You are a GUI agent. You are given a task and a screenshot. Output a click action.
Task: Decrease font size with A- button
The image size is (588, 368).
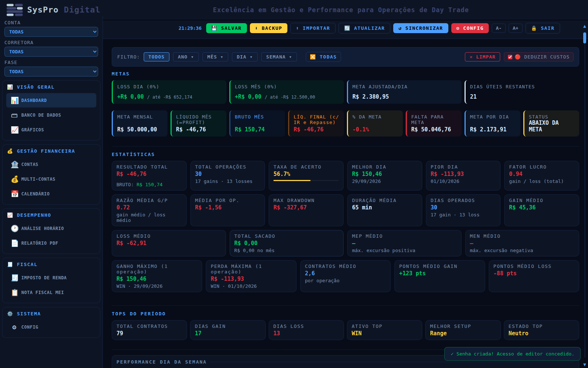pos(499,28)
